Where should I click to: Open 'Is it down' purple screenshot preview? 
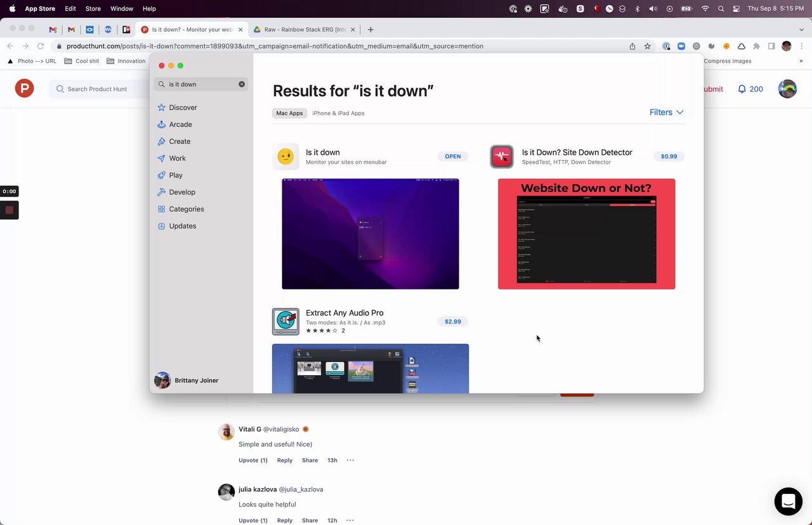pos(370,234)
